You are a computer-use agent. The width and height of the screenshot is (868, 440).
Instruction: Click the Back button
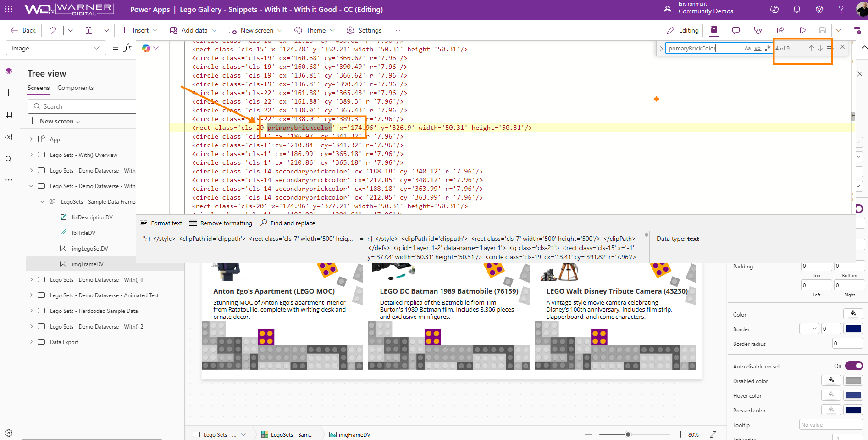coord(23,30)
